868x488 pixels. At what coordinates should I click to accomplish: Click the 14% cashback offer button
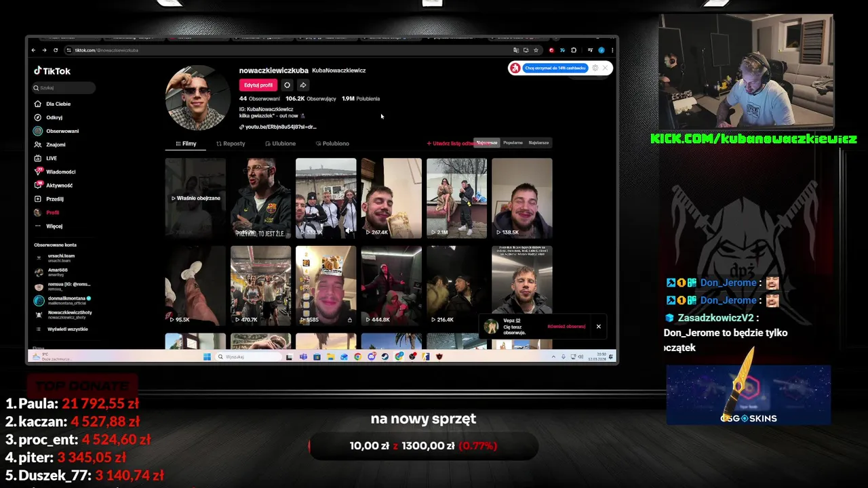click(555, 68)
